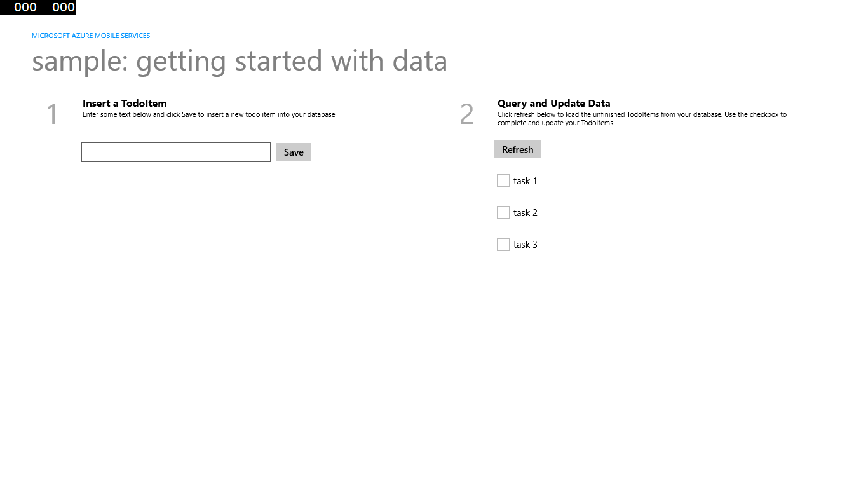
Task: Click the 'Insert a TodoItem' heading
Action: click(x=125, y=103)
